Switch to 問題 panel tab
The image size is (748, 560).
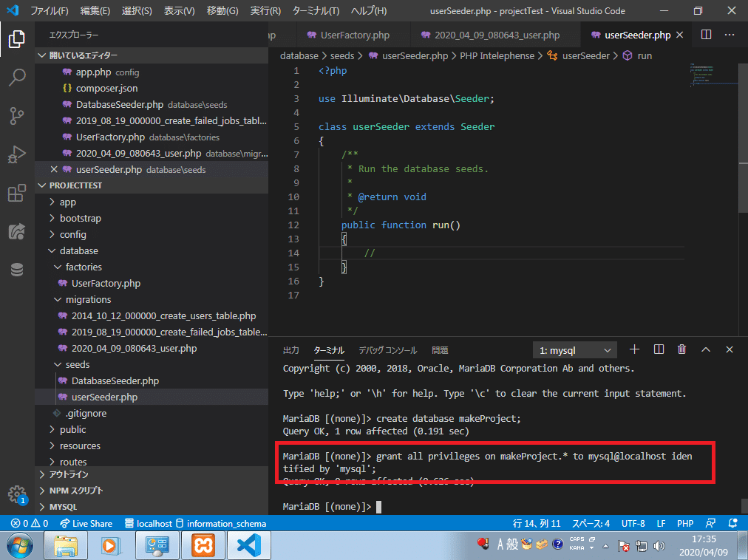(439, 350)
